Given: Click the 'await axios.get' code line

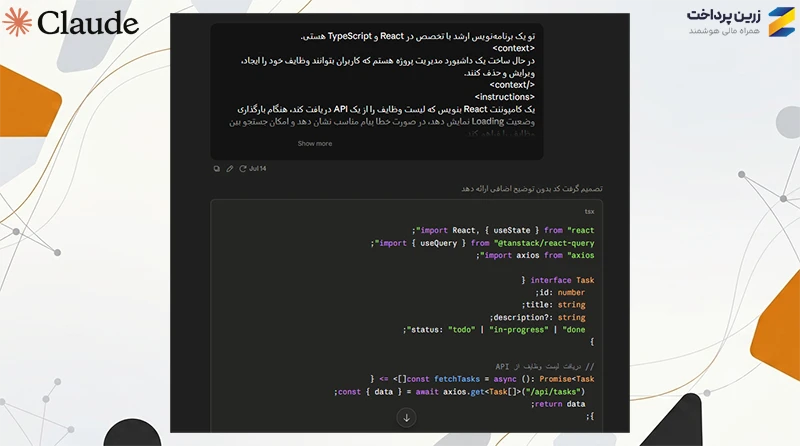Looking at the screenshot, I should pyautogui.click(x=460, y=392).
